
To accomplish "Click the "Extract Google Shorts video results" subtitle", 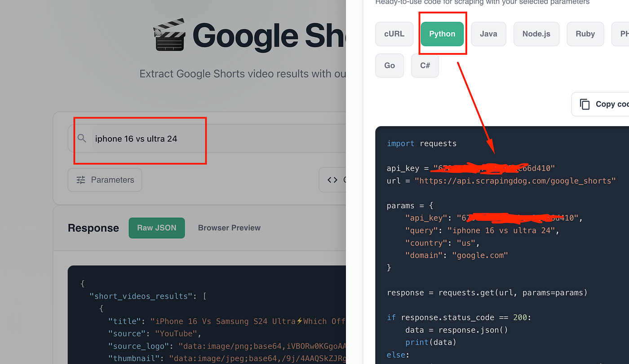I will pyautogui.click(x=243, y=74).
